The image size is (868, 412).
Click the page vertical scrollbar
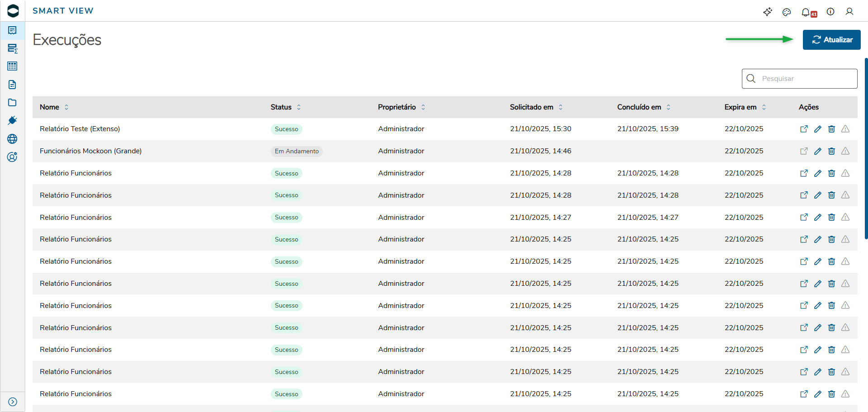(x=866, y=148)
